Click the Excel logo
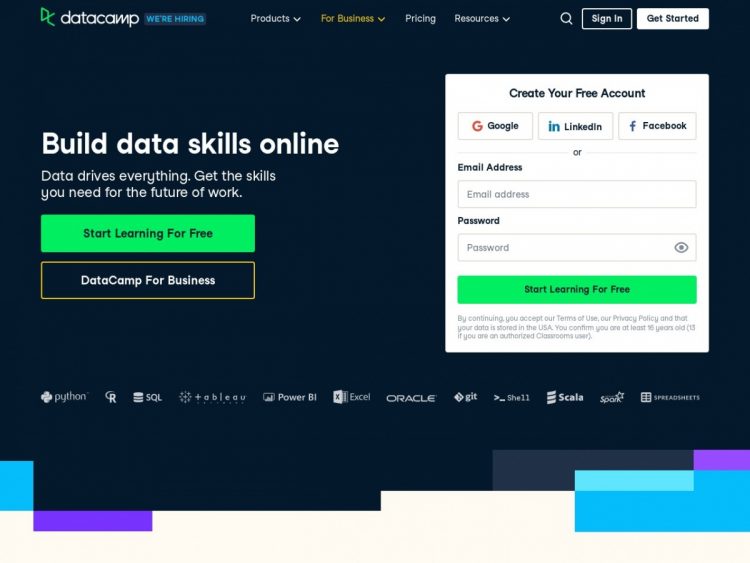This screenshot has height=563, width=750. (x=352, y=397)
